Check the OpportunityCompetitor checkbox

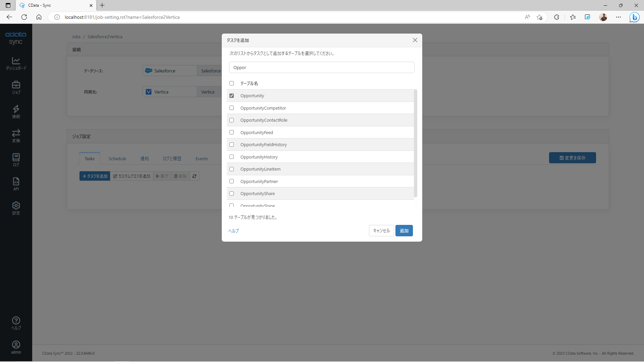pos(231,108)
